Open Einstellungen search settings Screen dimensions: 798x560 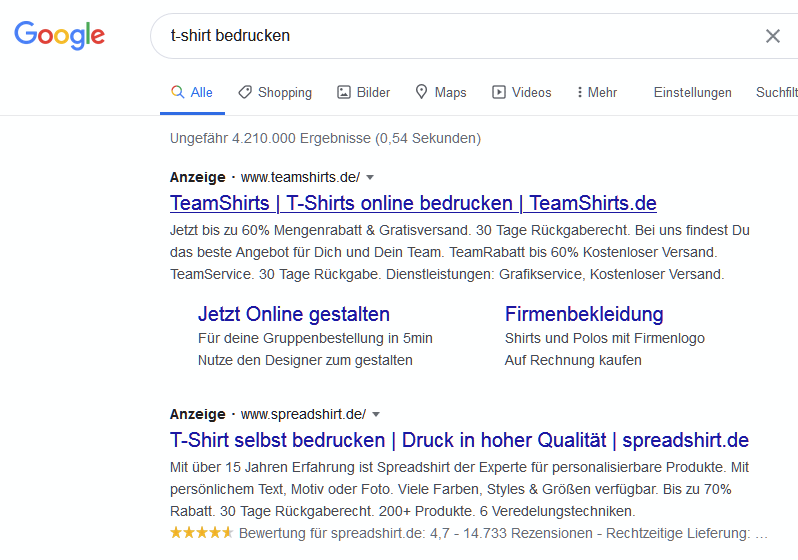693,93
